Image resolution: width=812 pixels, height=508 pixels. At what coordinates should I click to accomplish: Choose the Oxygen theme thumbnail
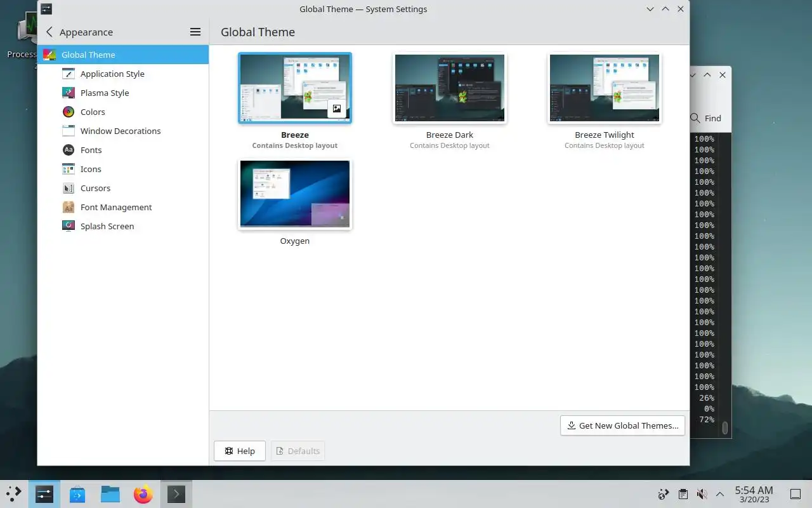(295, 194)
